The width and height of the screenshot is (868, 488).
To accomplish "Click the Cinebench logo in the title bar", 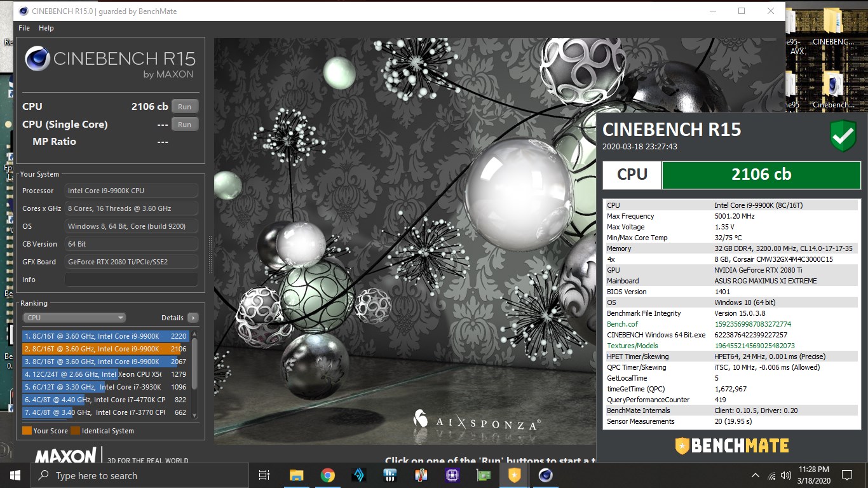I will tap(24, 11).
